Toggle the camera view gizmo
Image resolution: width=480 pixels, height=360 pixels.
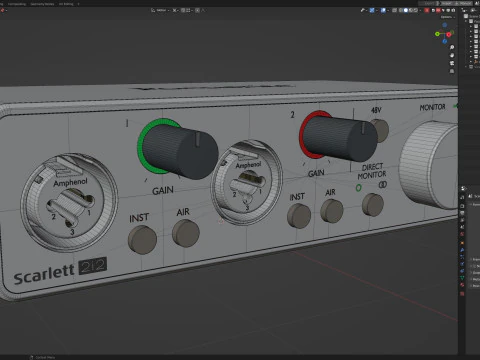(452, 63)
